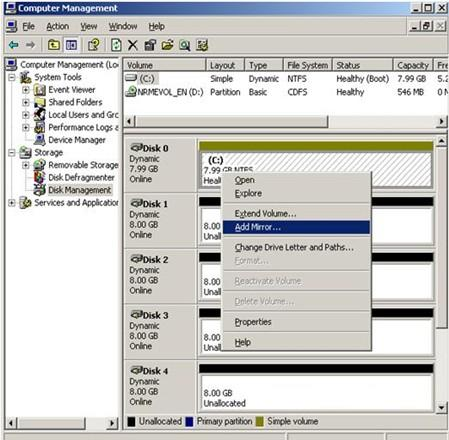Viewport: 449px width, 440px height.
Task: Click the disk pane scroll-down arrow
Action: (442, 407)
